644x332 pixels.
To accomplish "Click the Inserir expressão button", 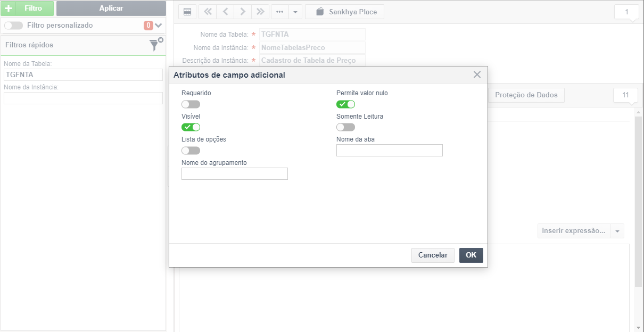I will 574,231.
